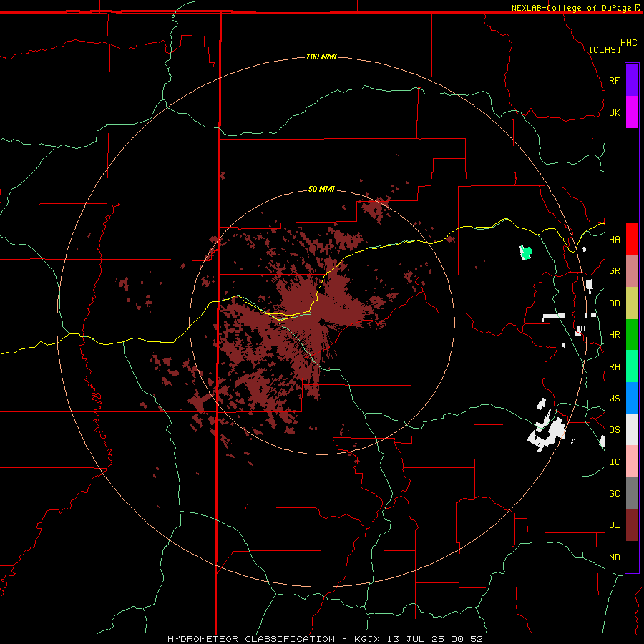Click the 'BD' legend label

point(614,303)
